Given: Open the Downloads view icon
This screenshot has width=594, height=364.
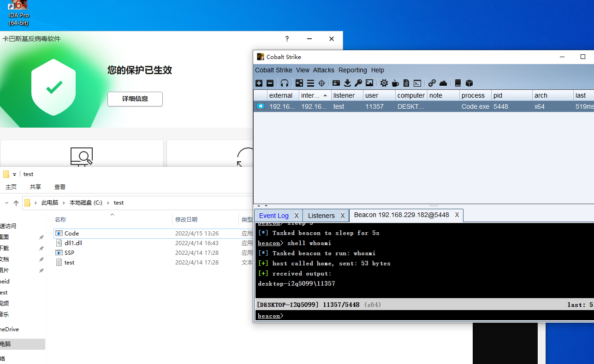Looking at the screenshot, I should [x=347, y=83].
